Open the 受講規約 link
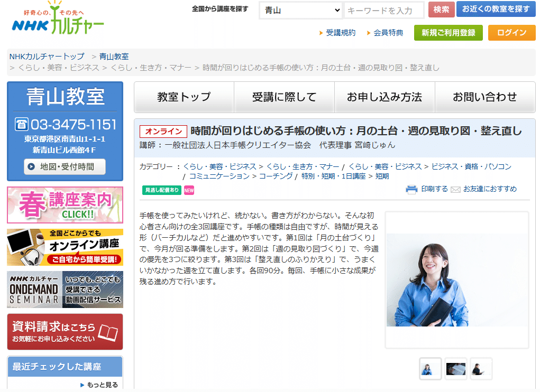 341,33
